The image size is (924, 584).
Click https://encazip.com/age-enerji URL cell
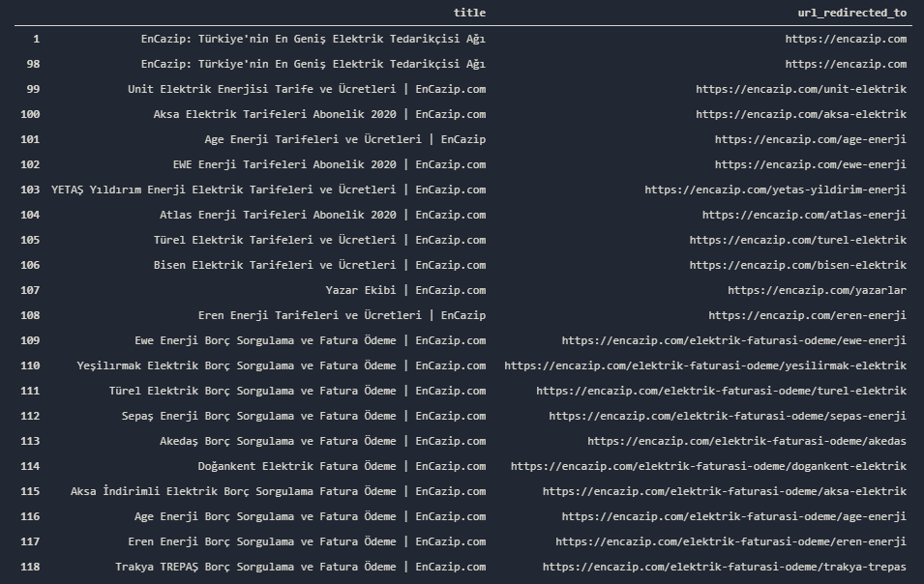coord(810,139)
